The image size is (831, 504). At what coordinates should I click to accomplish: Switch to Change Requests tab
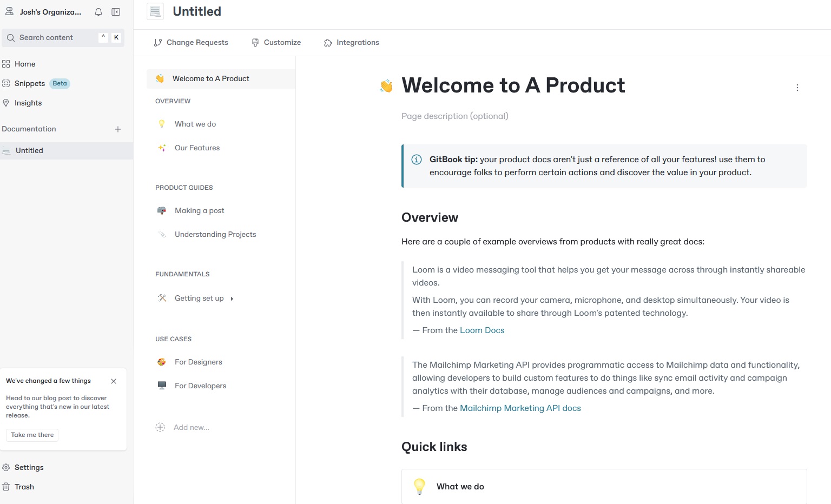click(191, 42)
